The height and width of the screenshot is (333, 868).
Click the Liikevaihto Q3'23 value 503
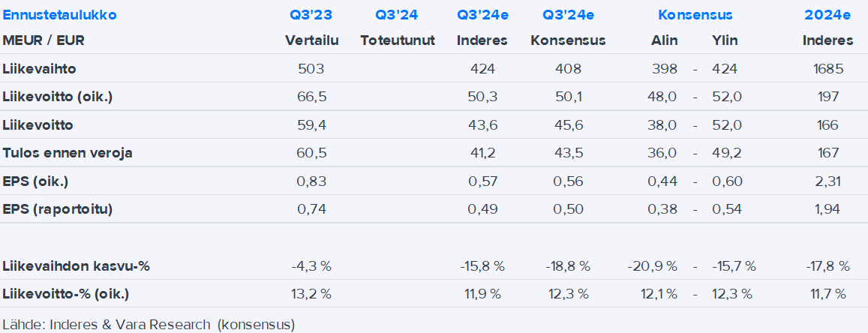[x=311, y=69]
